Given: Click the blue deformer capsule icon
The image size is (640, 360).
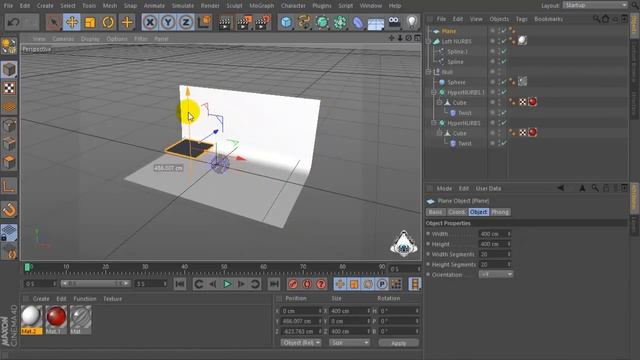Looking at the screenshot, I should [x=358, y=22].
